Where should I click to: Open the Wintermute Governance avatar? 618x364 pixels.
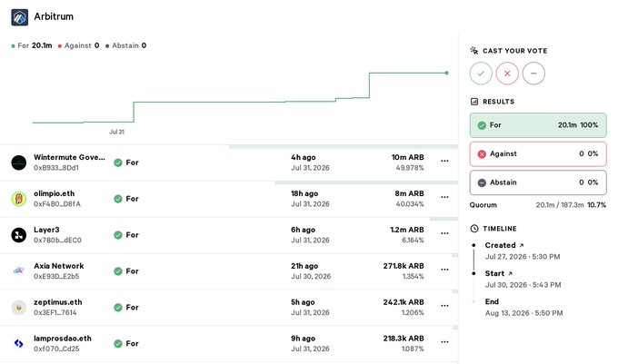pos(18,162)
